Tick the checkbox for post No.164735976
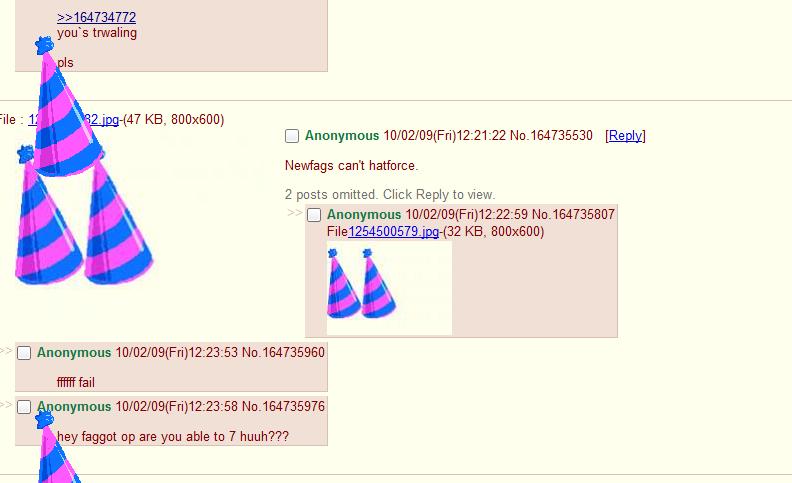 point(24,407)
